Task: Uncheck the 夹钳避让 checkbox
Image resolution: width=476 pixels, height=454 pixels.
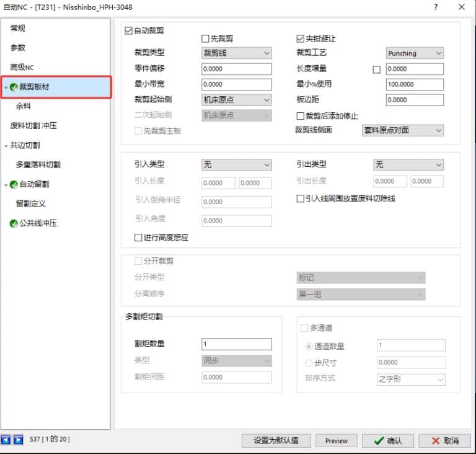Action: click(301, 39)
